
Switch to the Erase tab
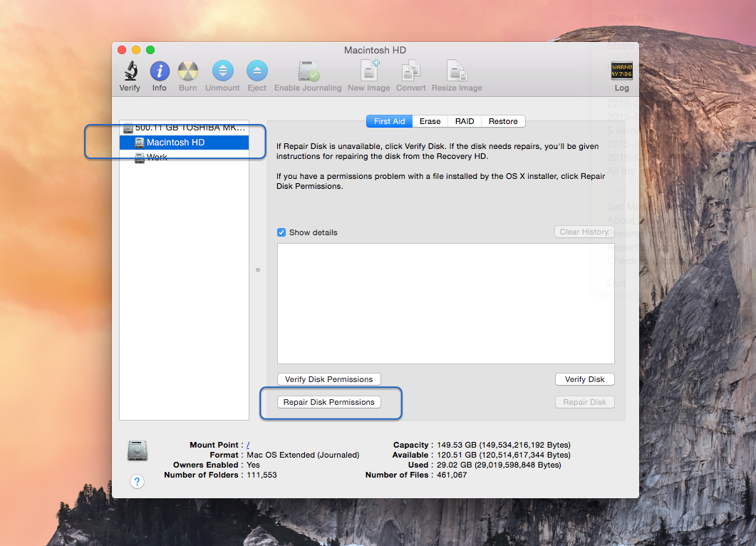(x=430, y=122)
